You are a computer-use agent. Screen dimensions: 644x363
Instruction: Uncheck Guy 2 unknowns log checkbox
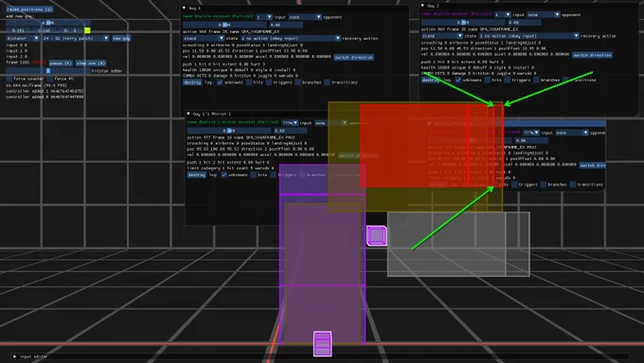[x=458, y=80]
